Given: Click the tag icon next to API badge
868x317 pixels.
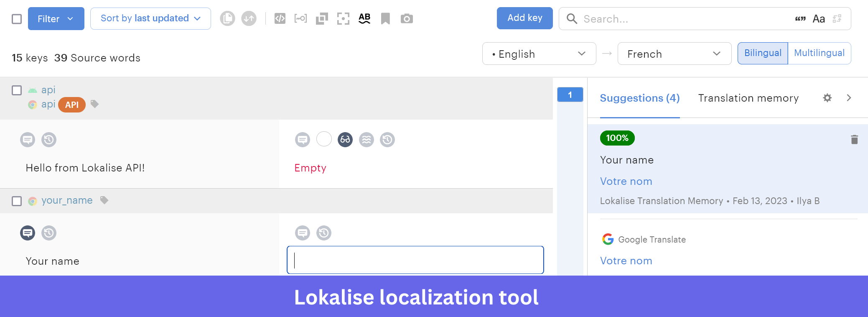Looking at the screenshot, I should [95, 104].
